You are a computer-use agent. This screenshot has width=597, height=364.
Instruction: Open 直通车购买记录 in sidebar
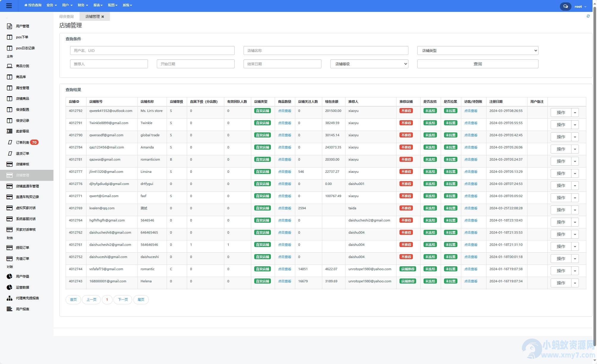pyautogui.click(x=27, y=197)
